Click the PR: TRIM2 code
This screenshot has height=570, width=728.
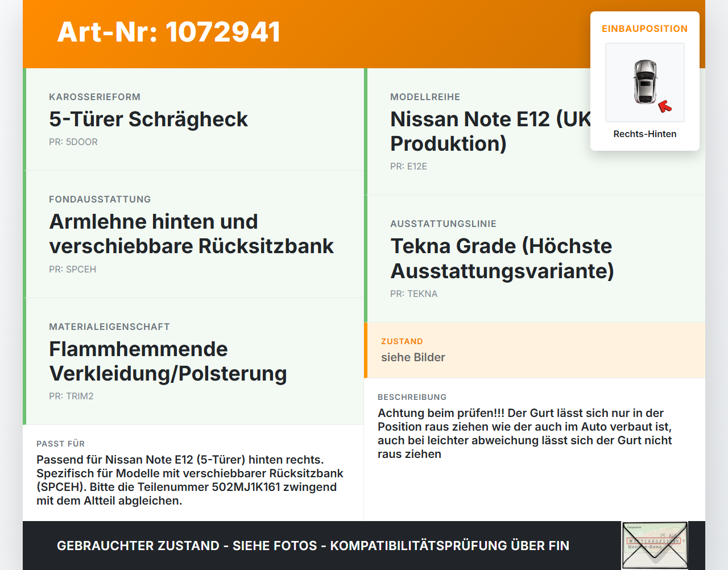point(71,396)
